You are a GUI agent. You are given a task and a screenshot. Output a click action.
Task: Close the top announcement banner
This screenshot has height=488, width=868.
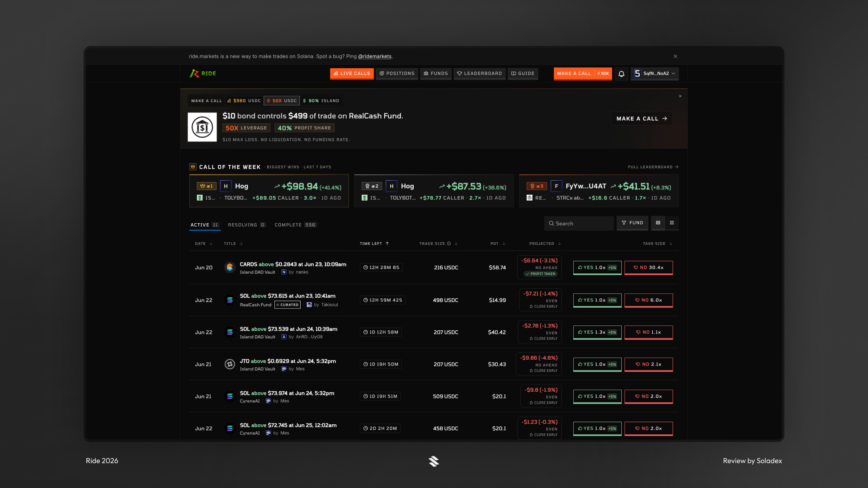(675, 56)
